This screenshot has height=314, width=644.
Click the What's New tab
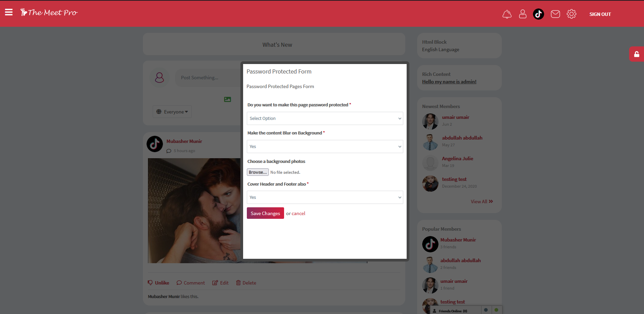(x=277, y=45)
